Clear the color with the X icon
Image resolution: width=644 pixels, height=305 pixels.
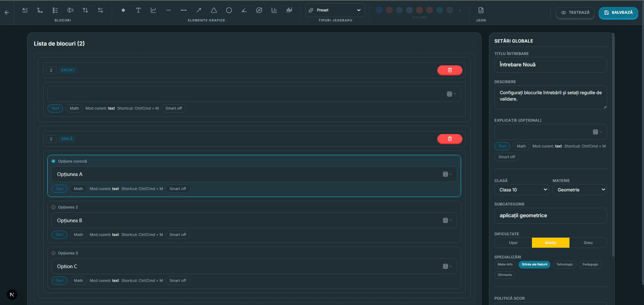[460, 10]
